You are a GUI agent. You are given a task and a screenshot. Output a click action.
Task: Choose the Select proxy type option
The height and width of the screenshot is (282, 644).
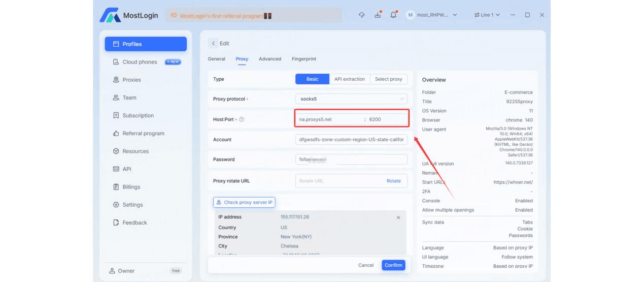(388, 79)
